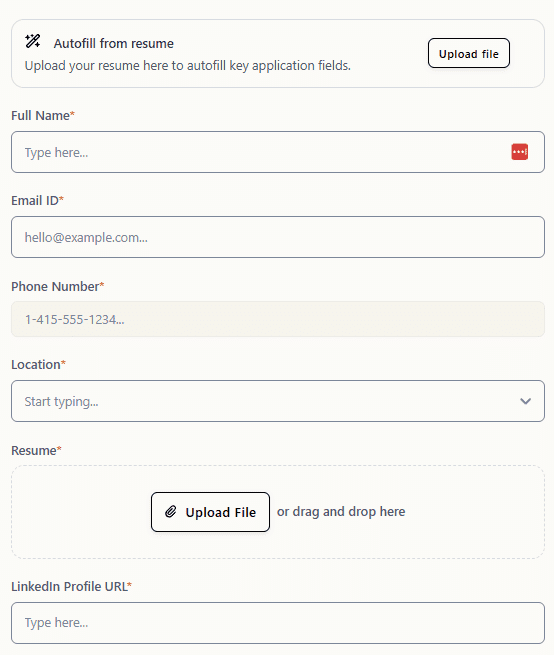Image resolution: width=554 pixels, height=655 pixels.
Task: Click the 'Upload your resume here to autofill' description
Action: (x=188, y=66)
